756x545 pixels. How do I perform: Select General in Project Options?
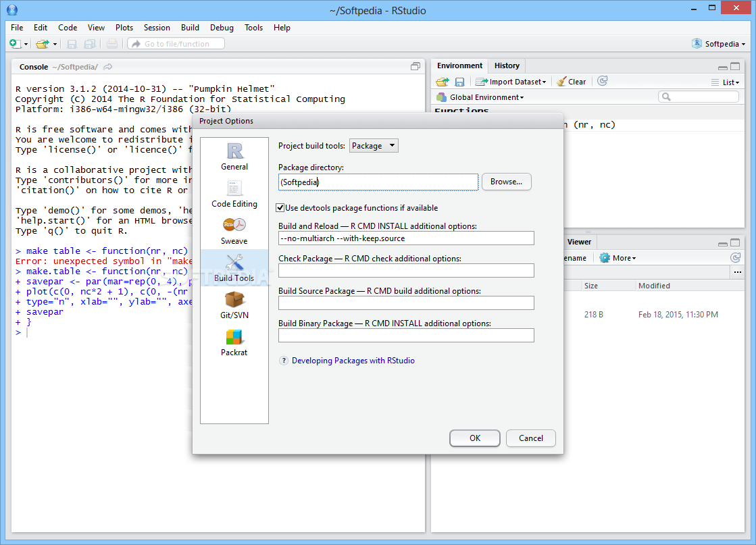click(x=234, y=157)
